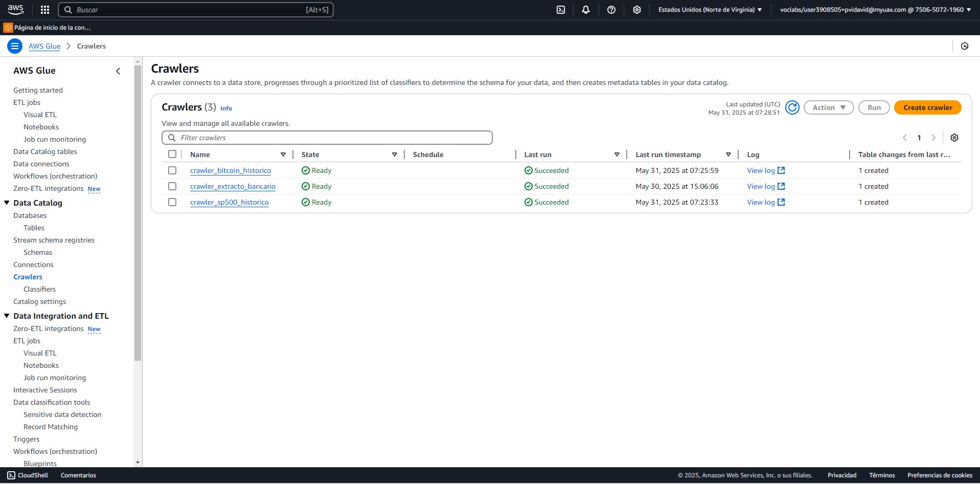Open Catalog settings in sidebar
Image resolution: width=980 pixels, height=484 pixels.
pos(39,301)
